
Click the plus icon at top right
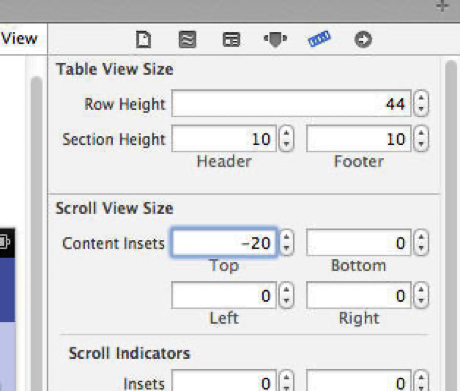click(x=443, y=6)
